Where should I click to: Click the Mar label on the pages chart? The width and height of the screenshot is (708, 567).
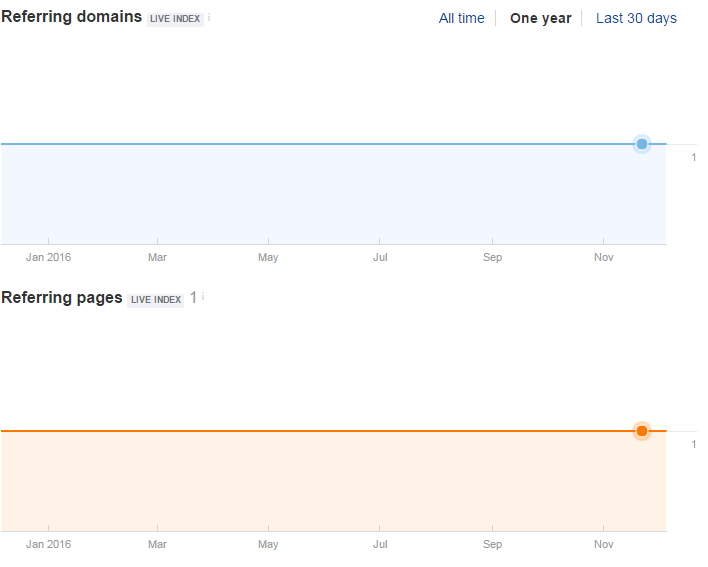(157, 545)
